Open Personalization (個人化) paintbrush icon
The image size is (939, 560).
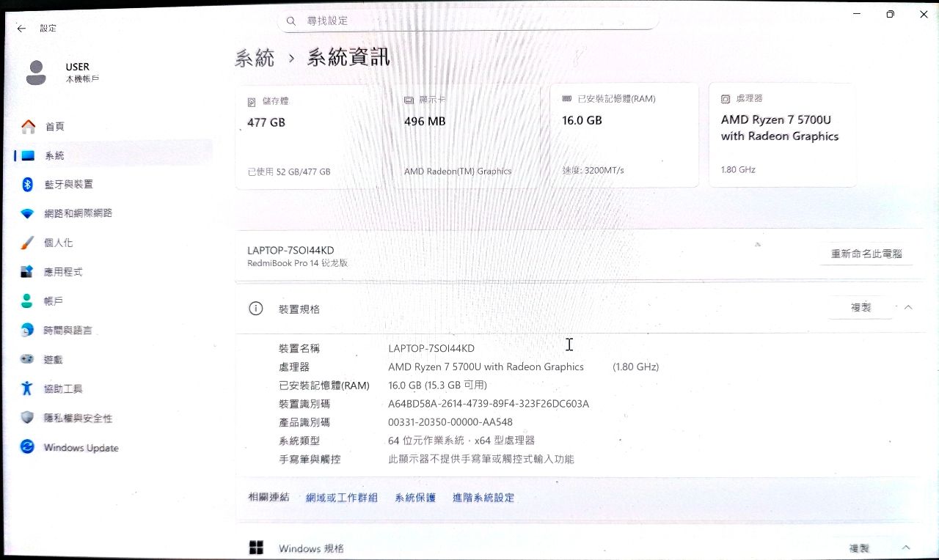(28, 243)
